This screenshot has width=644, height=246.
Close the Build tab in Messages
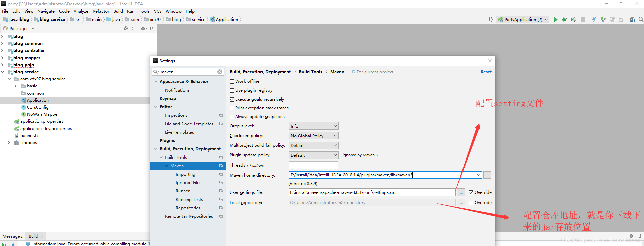coord(42,236)
